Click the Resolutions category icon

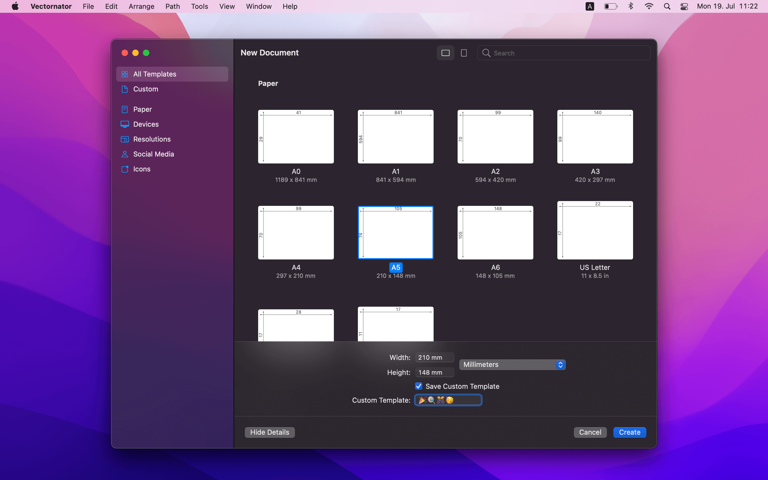click(124, 139)
